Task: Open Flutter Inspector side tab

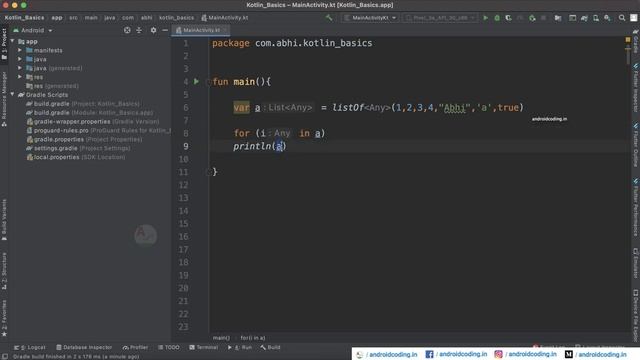Action: 636,88
